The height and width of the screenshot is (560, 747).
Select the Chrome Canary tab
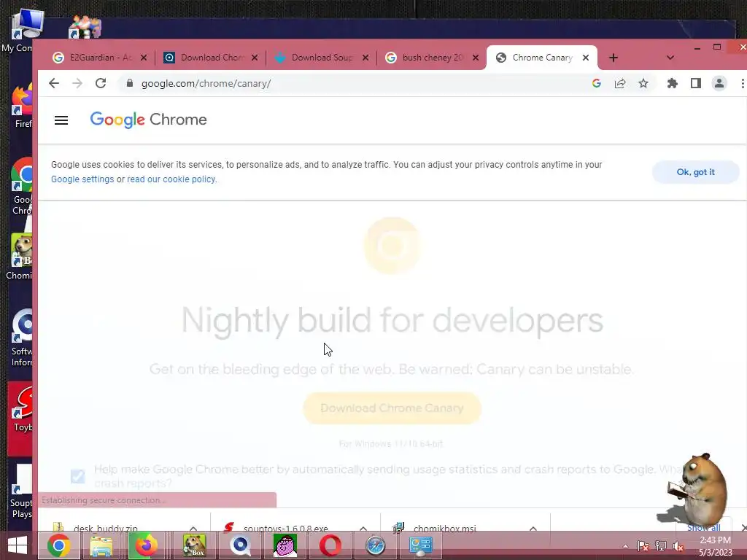(542, 58)
